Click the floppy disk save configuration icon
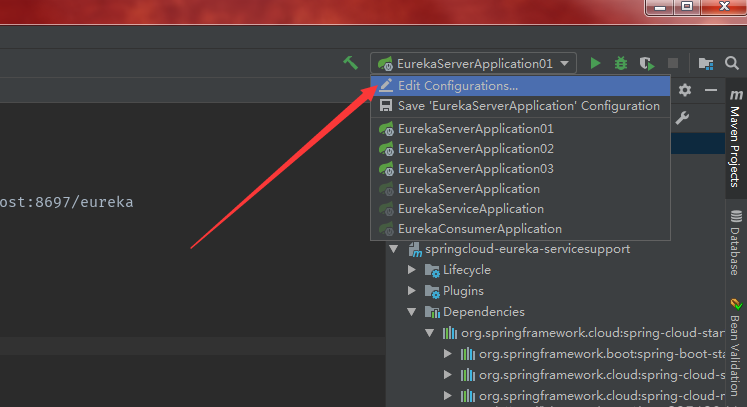This screenshot has height=407, width=747. tap(385, 106)
